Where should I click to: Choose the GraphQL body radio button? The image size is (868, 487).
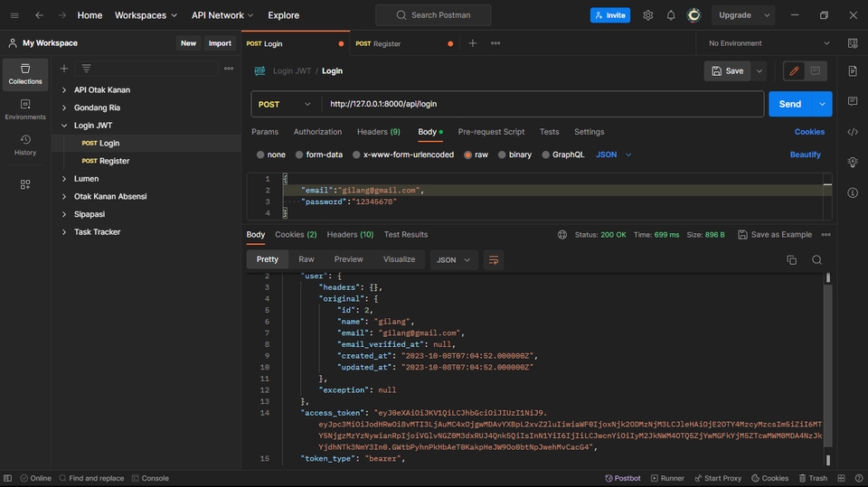(x=546, y=155)
